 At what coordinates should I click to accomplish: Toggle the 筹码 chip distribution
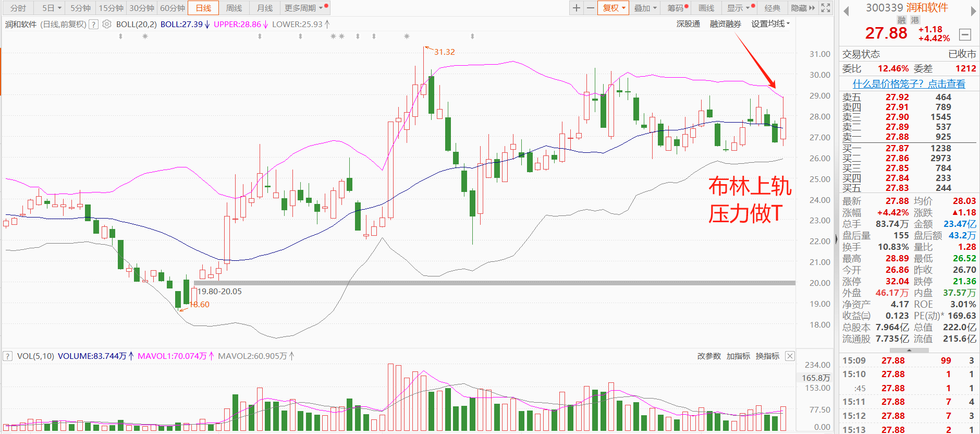(677, 8)
